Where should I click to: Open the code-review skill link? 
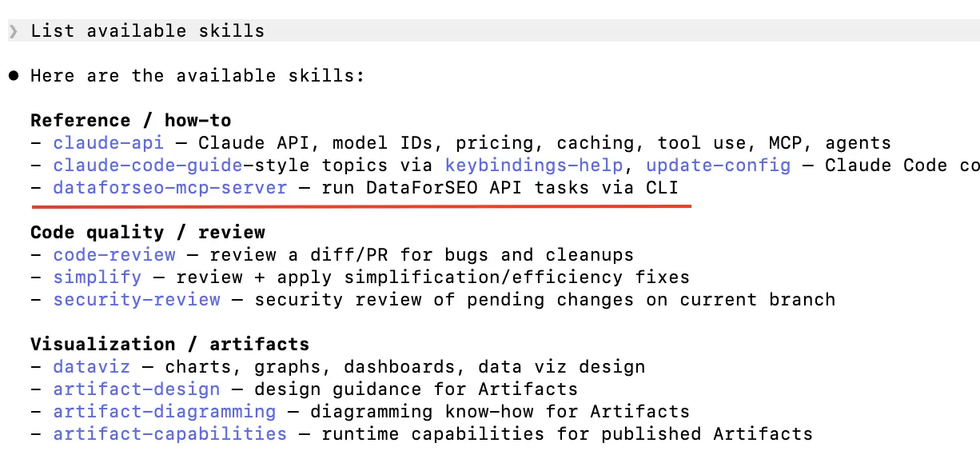coord(114,255)
